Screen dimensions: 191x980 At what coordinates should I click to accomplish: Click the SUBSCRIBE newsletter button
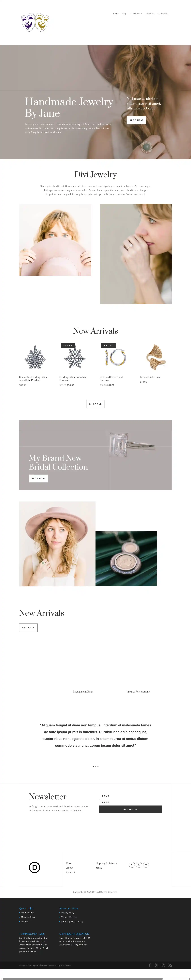click(x=130, y=809)
